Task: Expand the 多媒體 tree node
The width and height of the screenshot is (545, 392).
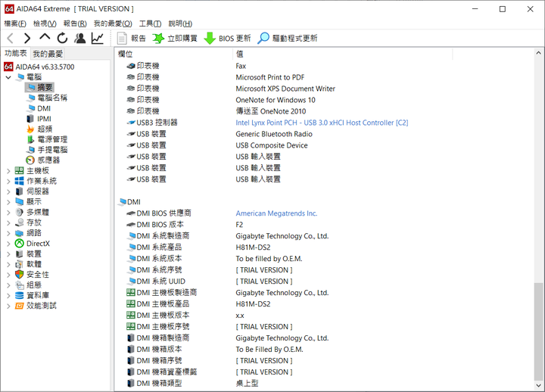Action: 8,213
